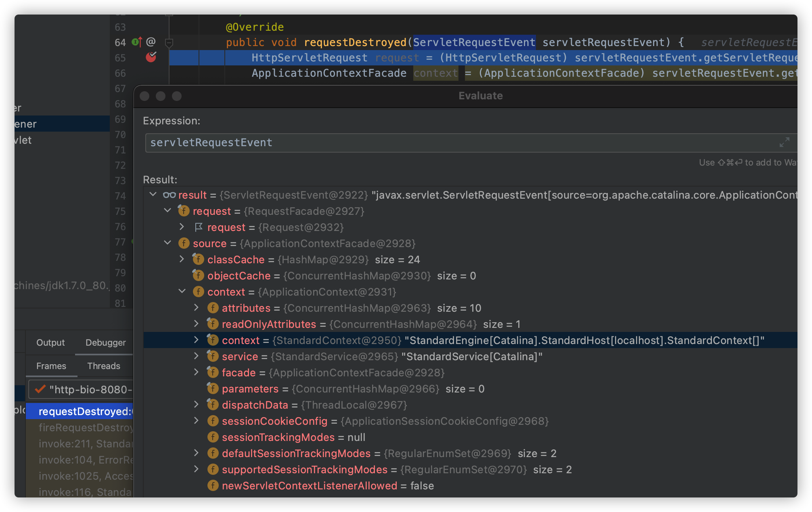Click the field icon next to classCache
Screen dimensions: 812x512
pos(198,259)
